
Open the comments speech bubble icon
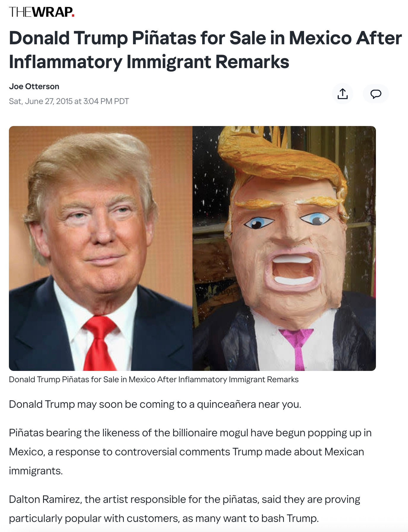coord(376,94)
